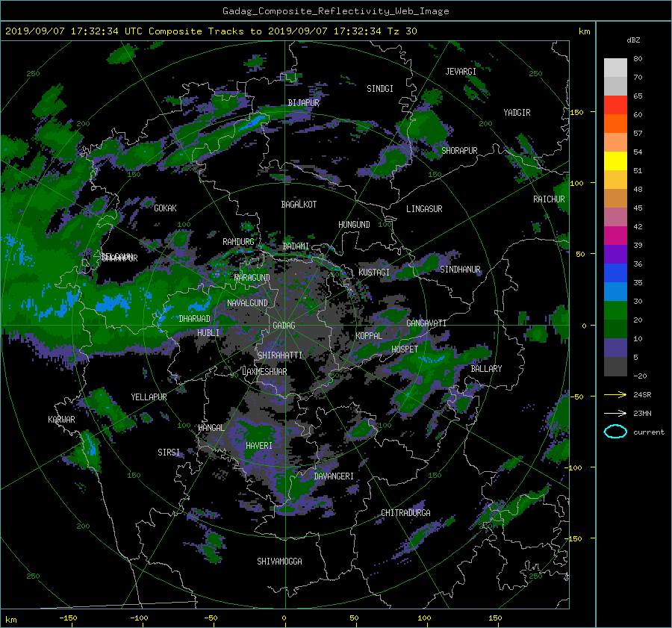
Task: Click the DHARWAD city label
Action: 195,319
